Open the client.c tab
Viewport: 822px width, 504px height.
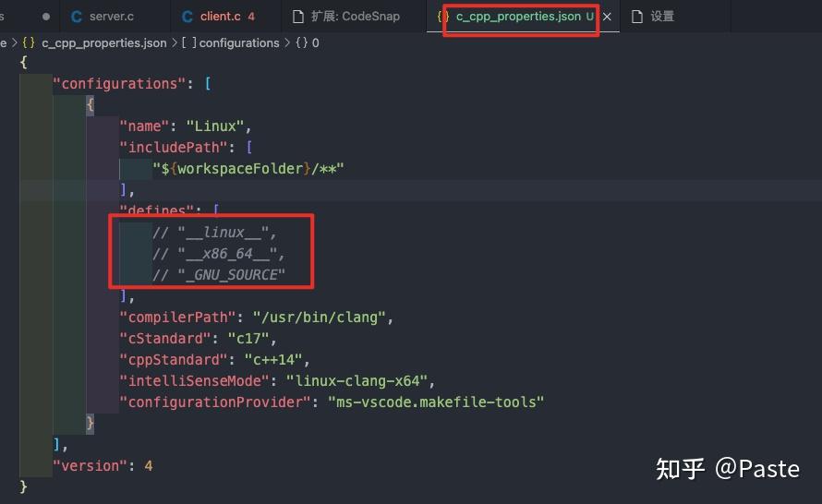[x=220, y=17]
